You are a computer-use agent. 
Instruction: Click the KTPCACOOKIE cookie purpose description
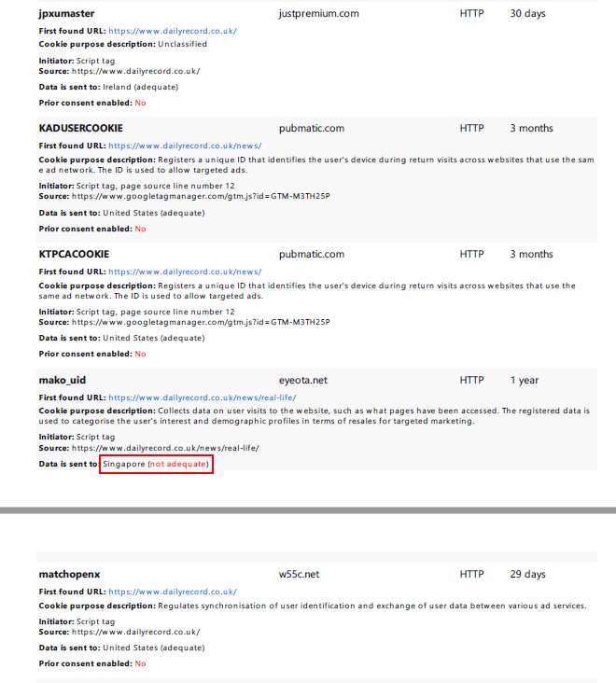pyautogui.click(x=308, y=290)
